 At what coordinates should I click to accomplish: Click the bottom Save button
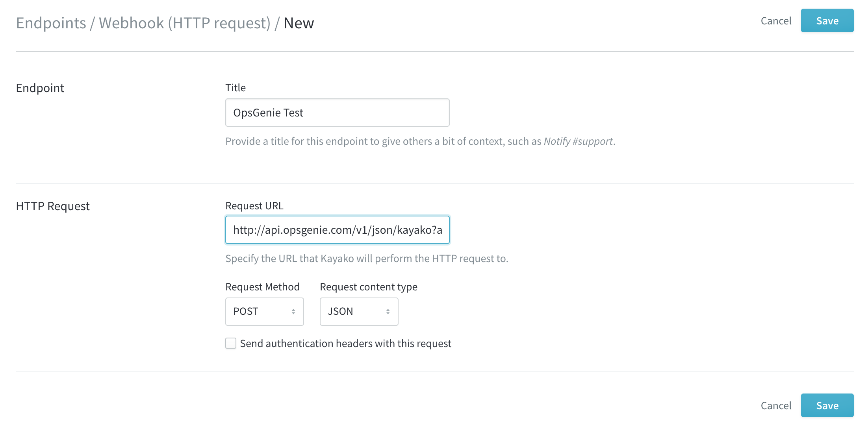[827, 405]
